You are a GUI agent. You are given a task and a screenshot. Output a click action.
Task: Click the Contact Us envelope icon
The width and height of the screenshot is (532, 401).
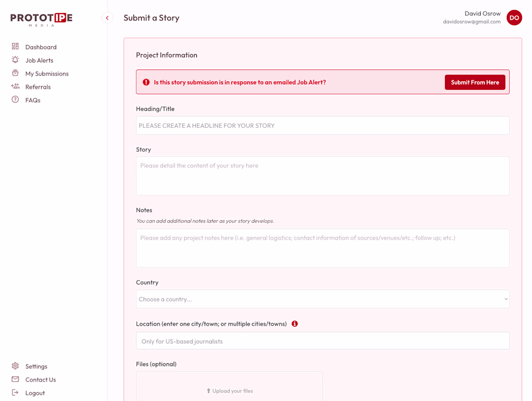click(x=15, y=379)
